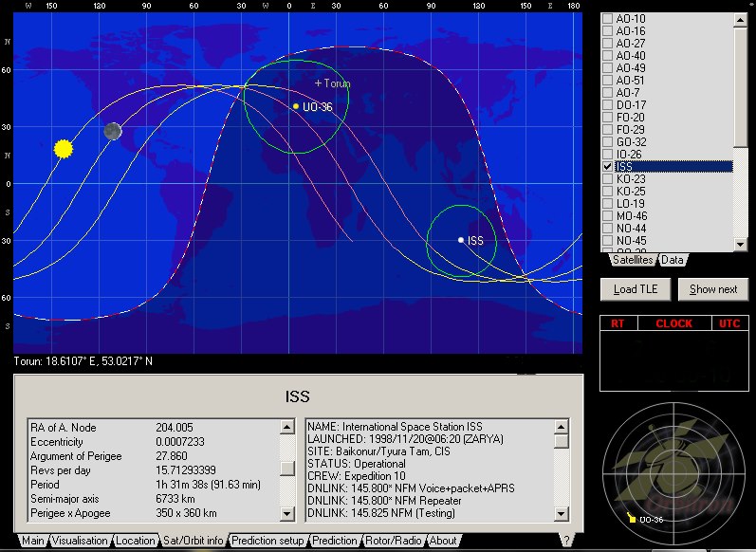Click the UO-36 marker in radar view
The image size is (756, 552).
coord(631,518)
